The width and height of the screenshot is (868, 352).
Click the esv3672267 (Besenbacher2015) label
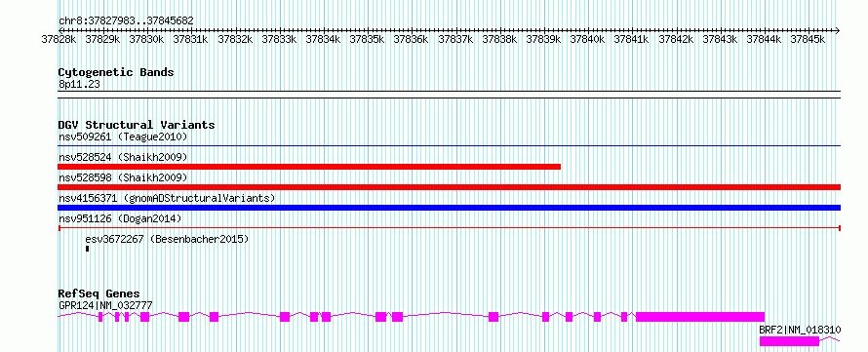167,240
